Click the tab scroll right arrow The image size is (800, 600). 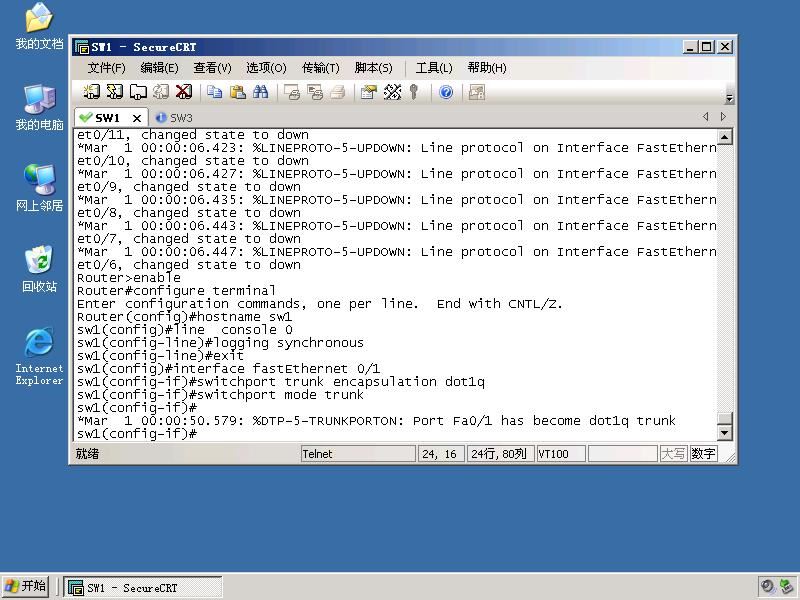coord(723,116)
